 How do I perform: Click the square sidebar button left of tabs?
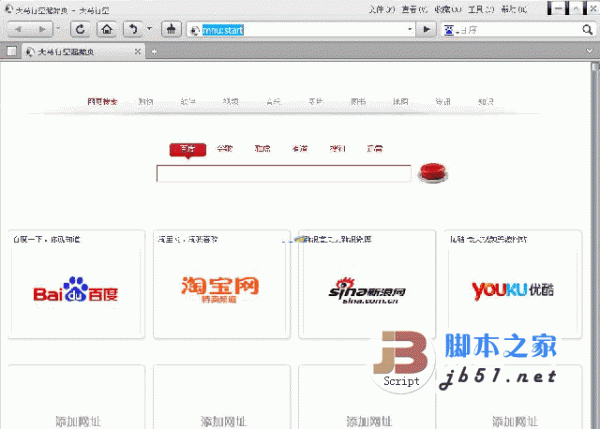tap(11, 51)
